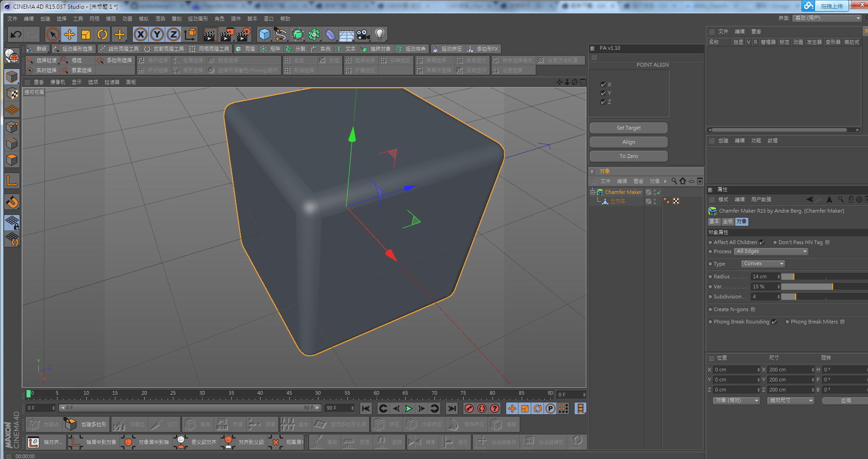Play the animation forward

409,408
